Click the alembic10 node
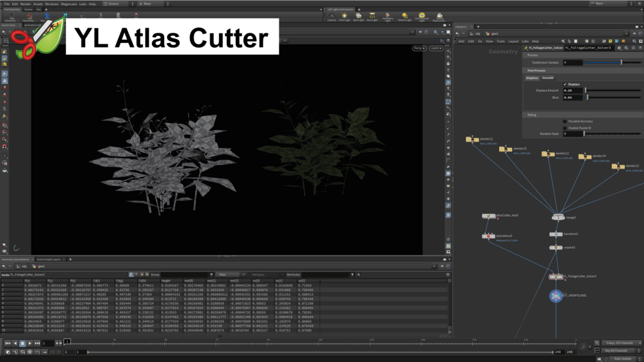Viewport: 644px width, 362px height. coord(506,149)
